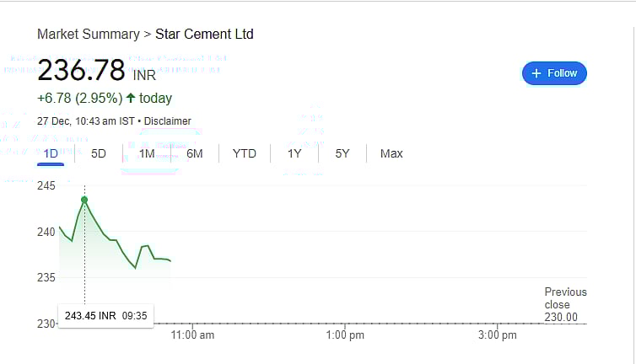This screenshot has width=636, height=364.
Task: Show the 1M price chart
Action: coord(147,153)
